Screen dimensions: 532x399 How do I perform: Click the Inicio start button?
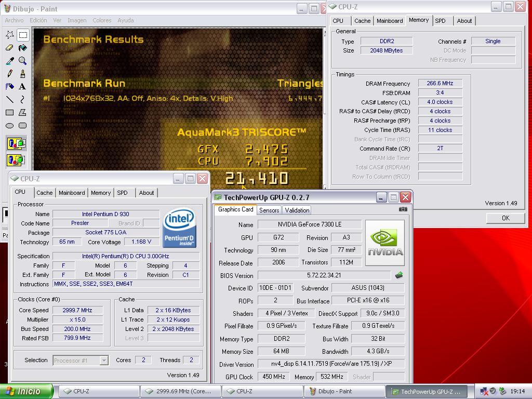point(27,391)
